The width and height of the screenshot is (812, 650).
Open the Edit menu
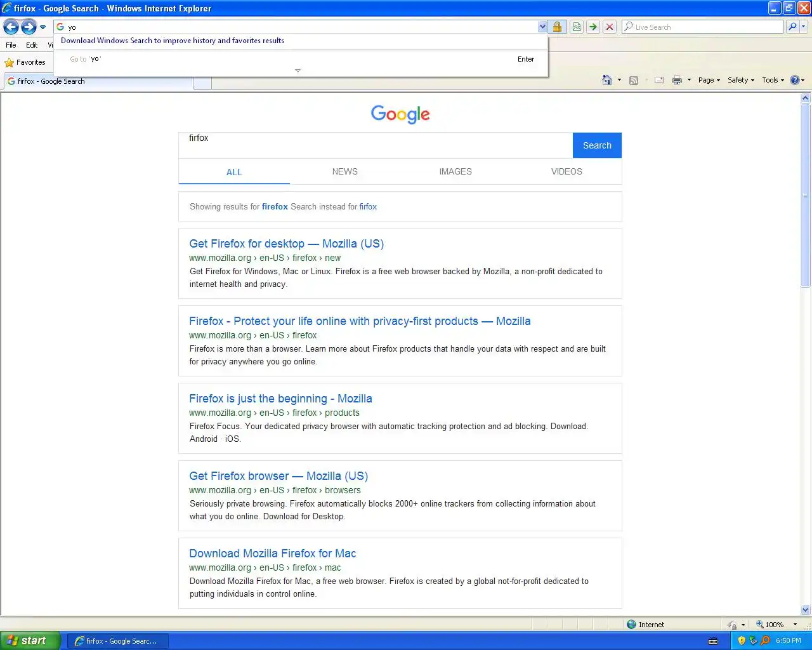point(32,45)
